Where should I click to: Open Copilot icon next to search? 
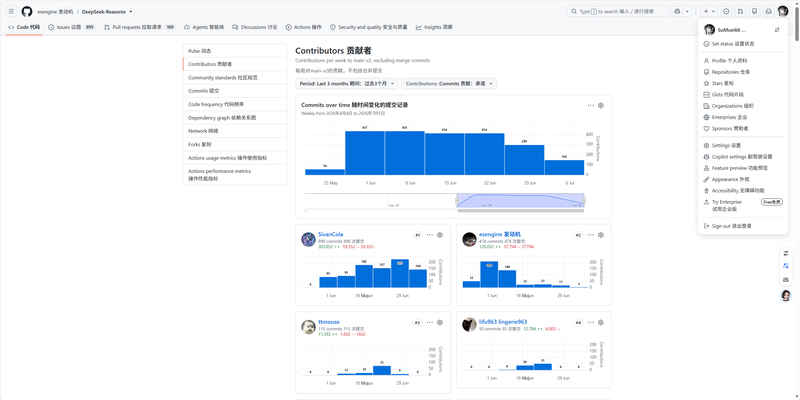point(678,11)
